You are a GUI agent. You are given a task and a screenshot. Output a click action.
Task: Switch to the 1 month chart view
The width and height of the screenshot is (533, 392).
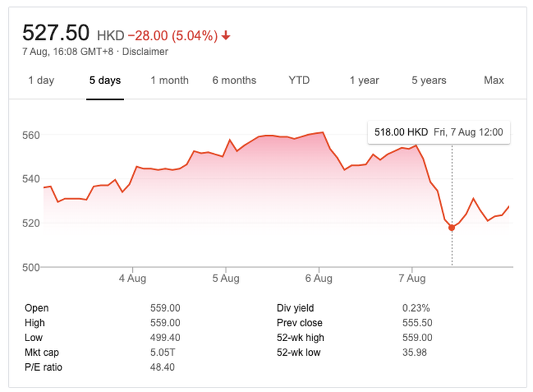click(169, 80)
